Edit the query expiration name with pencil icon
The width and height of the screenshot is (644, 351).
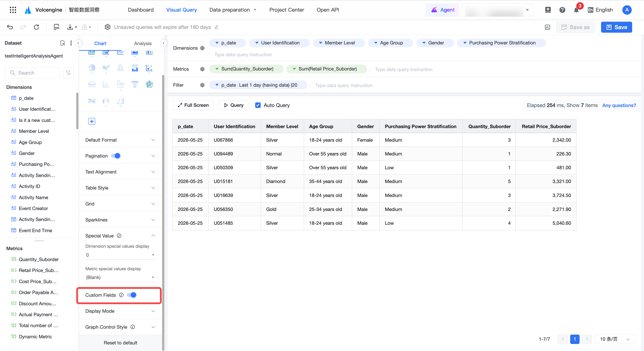pyautogui.click(x=216, y=27)
